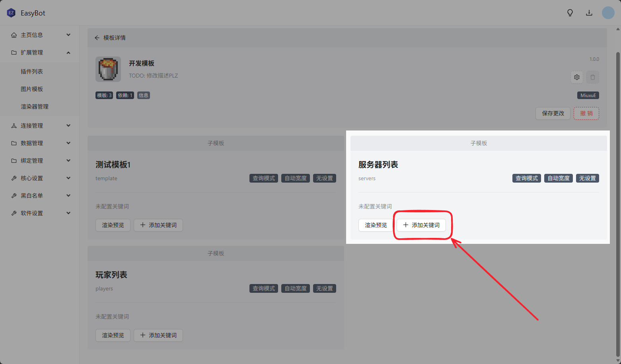Click the bucket template thumbnail image

[108, 69]
